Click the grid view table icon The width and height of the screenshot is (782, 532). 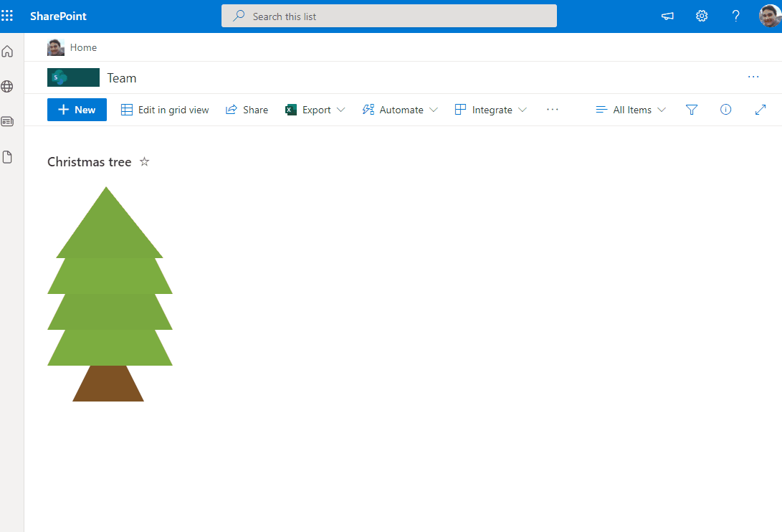127,110
